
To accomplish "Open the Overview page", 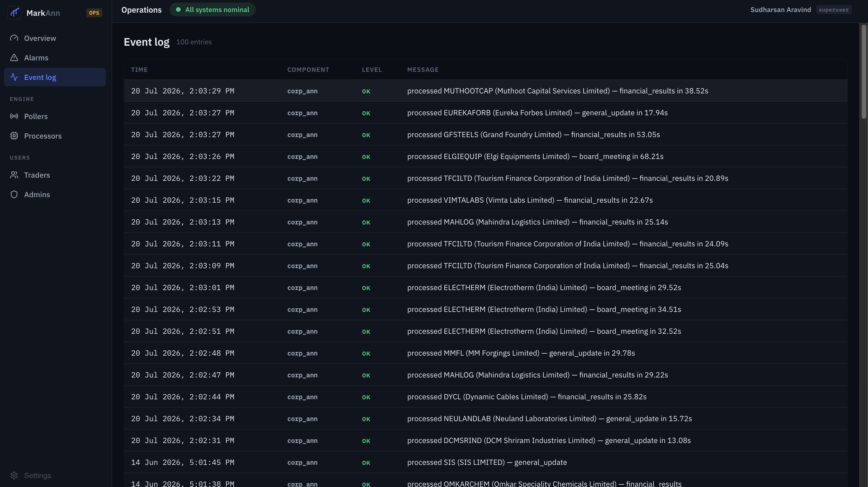I will click(55, 38).
